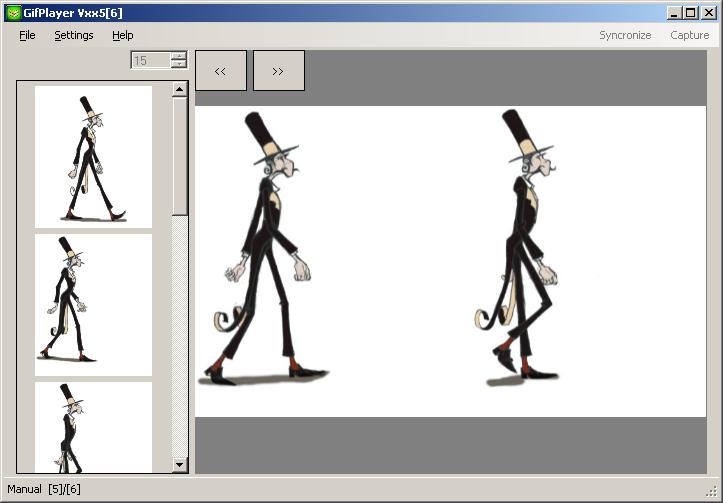Close the GifPlayer window
The height and width of the screenshot is (503, 723).
(709, 13)
